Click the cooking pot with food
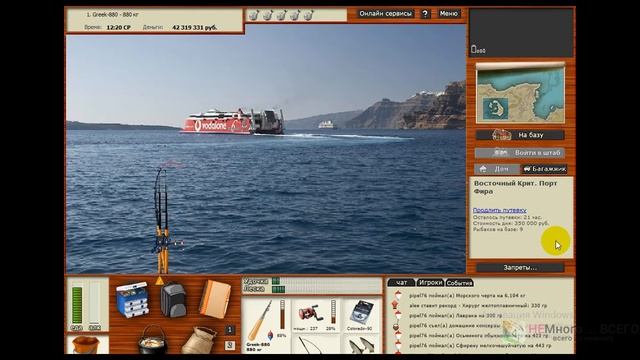 pyautogui.click(x=152, y=340)
